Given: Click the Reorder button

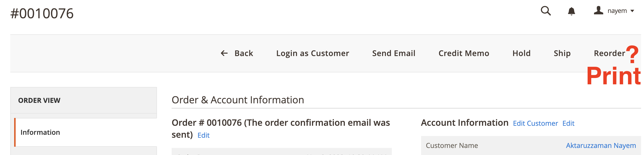Looking at the screenshot, I should [609, 53].
